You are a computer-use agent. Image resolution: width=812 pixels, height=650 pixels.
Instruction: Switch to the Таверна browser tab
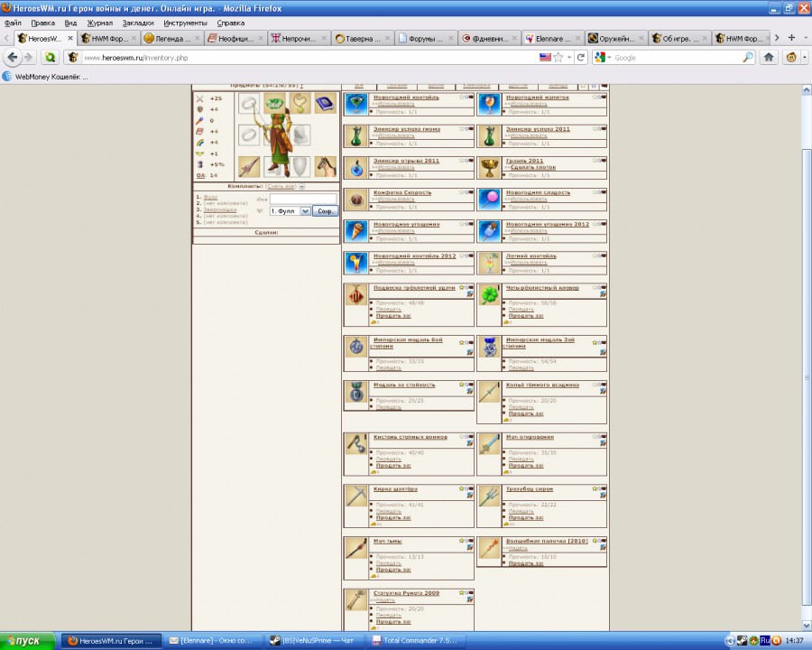pos(363,38)
